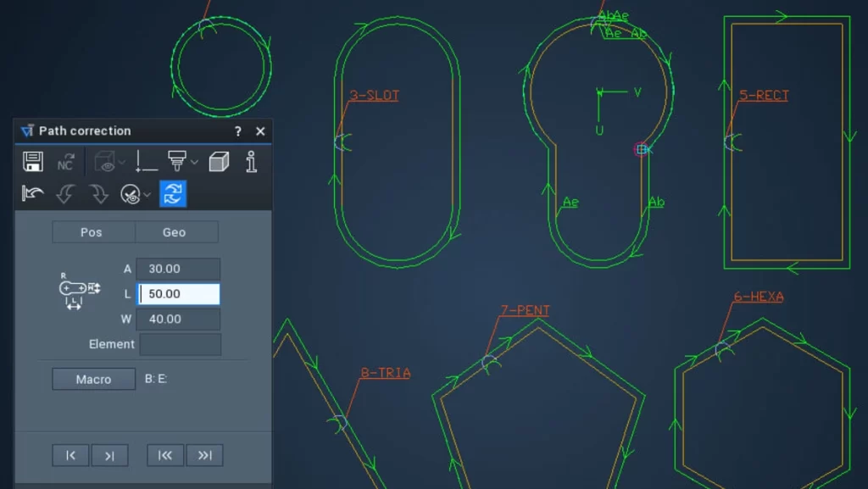The image size is (868, 489).
Task: Jump to last with double-arrow button
Action: point(204,455)
